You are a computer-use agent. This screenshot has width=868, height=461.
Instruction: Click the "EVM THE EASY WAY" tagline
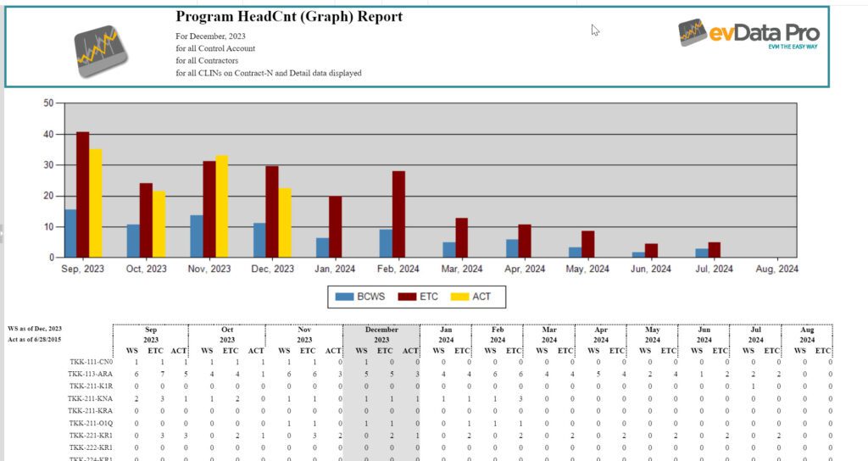(793, 47)
